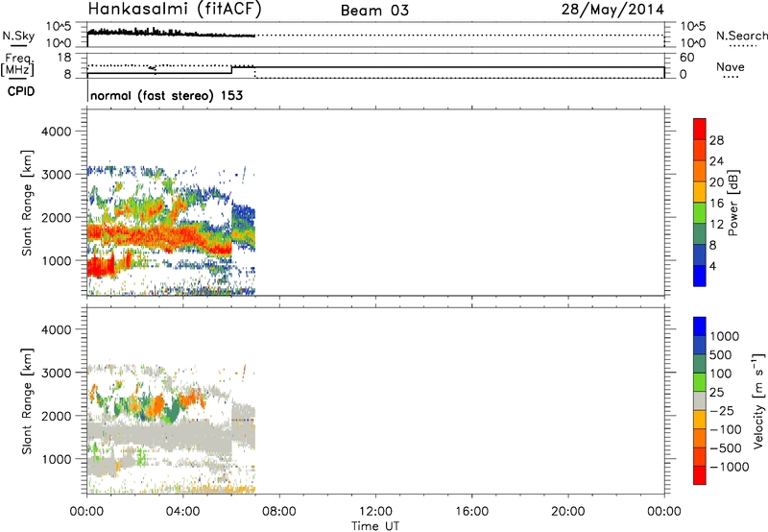Viewport: 768px width, 532px height.
Task: Click the blue 1000 velocity swatch
Action: click(x=700, y=326)
